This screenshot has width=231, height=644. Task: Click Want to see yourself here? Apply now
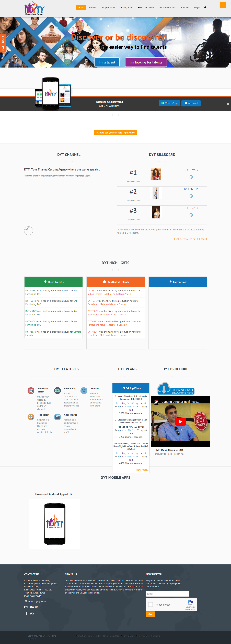tap(115, 133)
